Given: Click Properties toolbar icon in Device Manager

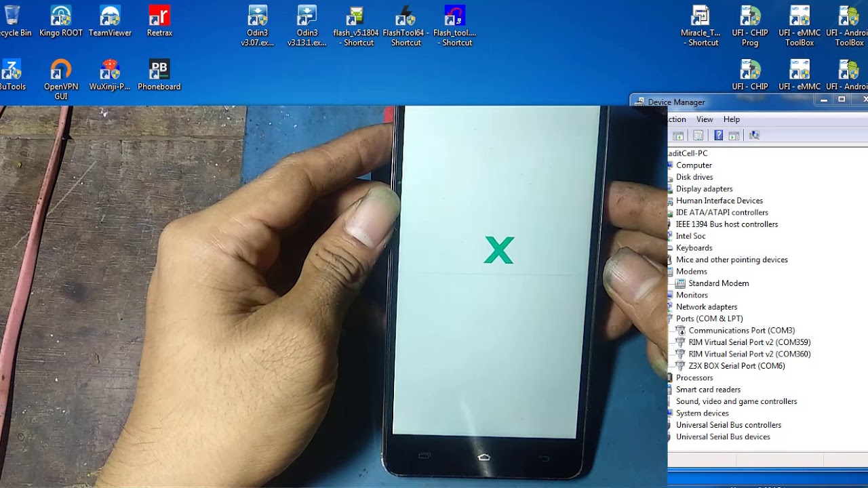Looking at the screenshot, I should 698,136.
